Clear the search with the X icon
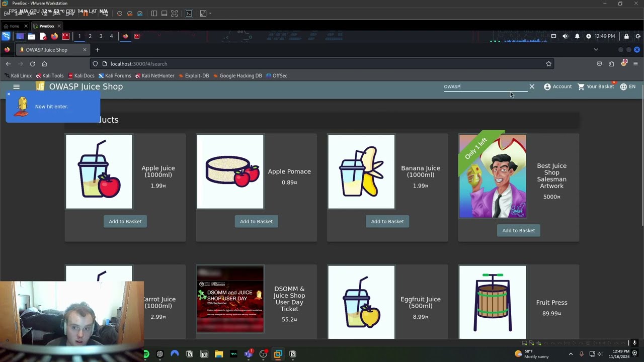Screen dimensions: 644x362 (x=532, y=86)
